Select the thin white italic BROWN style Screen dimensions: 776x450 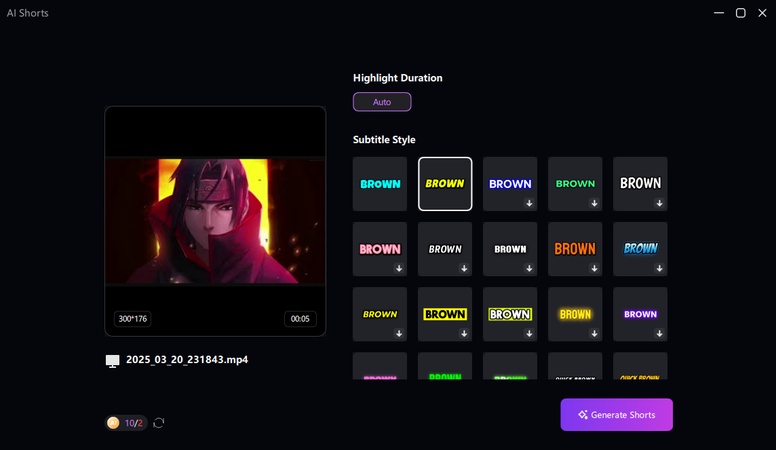click(x=445, y=249)
